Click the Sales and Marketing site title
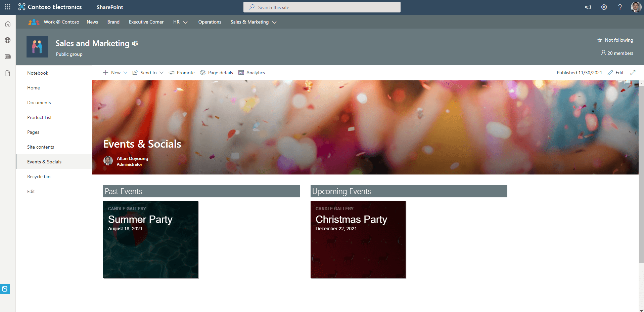This screenshot has width=644, height=312. click(92, 43)
